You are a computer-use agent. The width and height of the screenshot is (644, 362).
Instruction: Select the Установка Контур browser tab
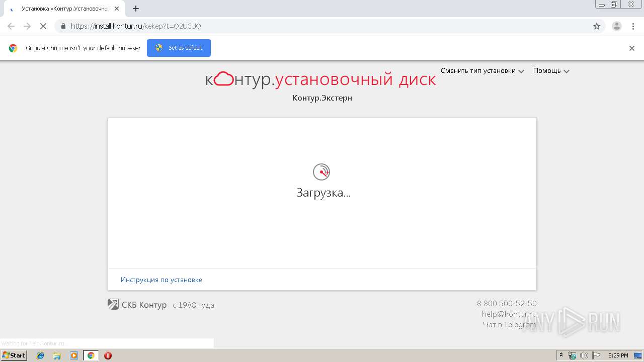[65, 9]
